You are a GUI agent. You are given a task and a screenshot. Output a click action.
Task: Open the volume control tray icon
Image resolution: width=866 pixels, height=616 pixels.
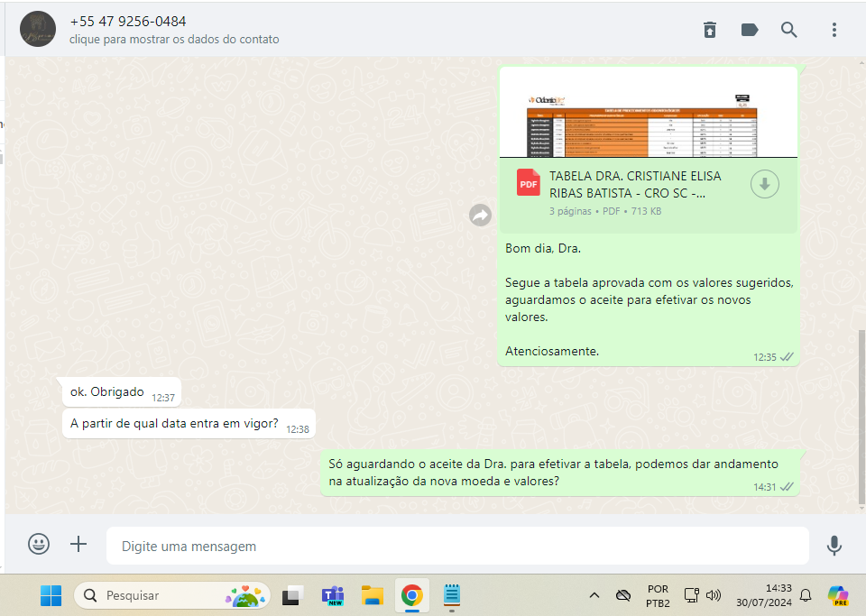pyautogui.click(x=714, y=595)
